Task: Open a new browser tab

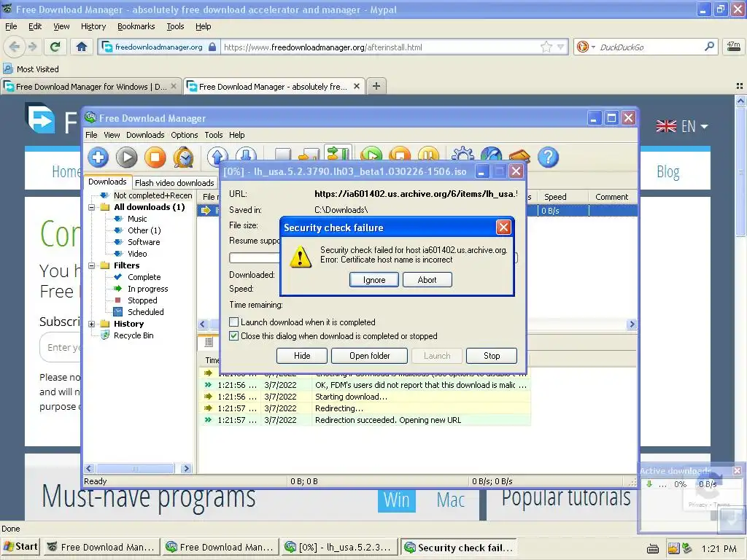Action: [x=376, y=86]
